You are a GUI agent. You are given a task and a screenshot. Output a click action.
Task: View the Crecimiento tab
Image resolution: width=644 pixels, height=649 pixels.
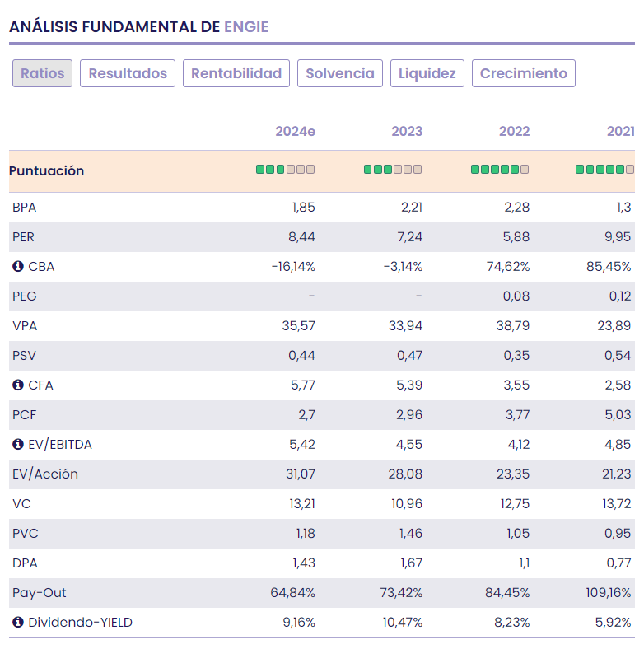pos(524,73)
